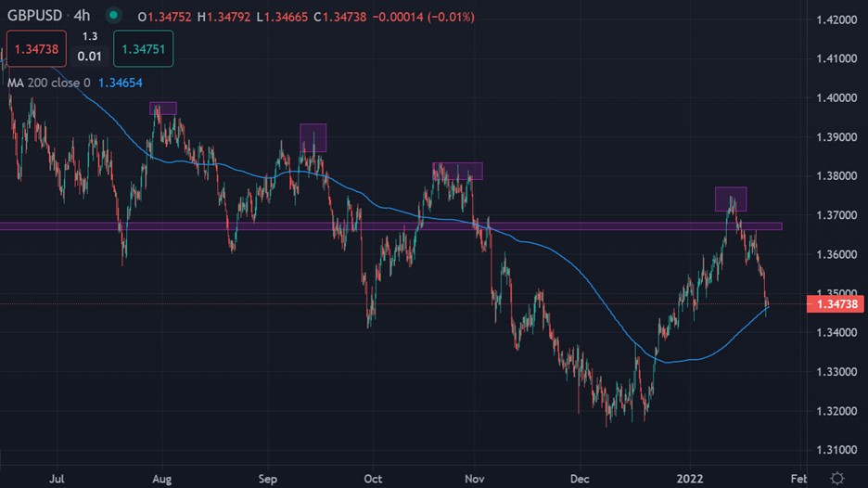Click the red sell price 1.34738 button
The height and width of the screenshot is (488, 868).
tap(36, 49)
